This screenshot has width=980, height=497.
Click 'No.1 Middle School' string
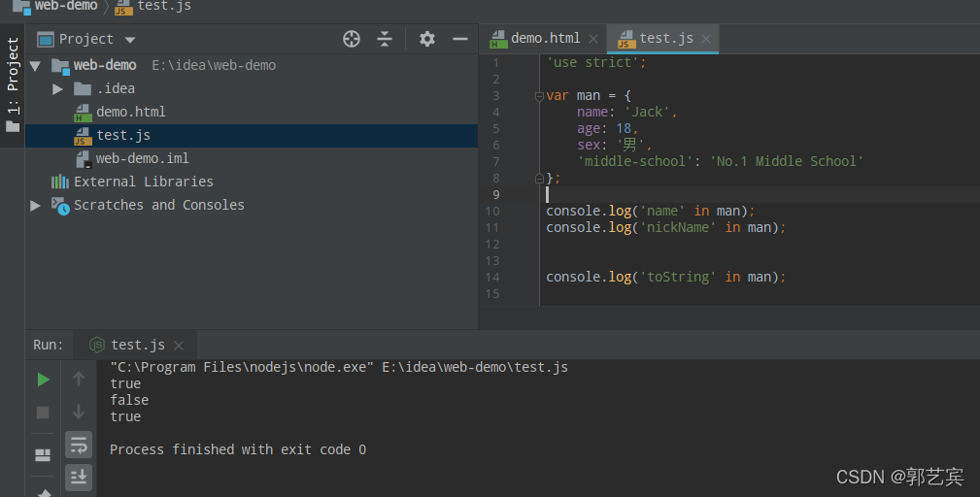pos(787,161)
